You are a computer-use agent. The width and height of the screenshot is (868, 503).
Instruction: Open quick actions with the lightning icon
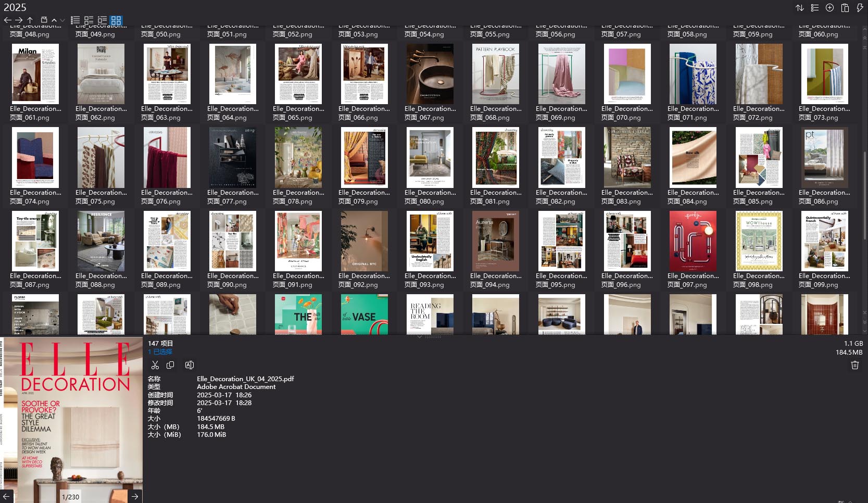click(860, 8)
